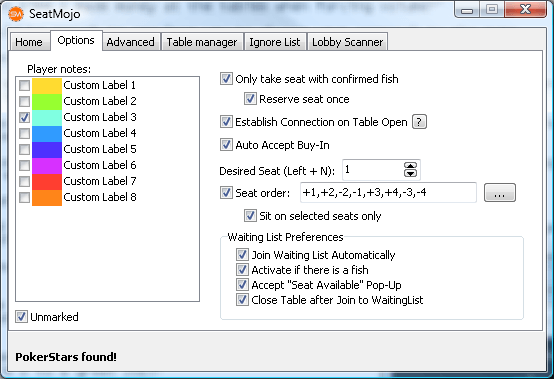554x379 pixels.
Task: Click the magenta Custom Label 6 color swatch
Action: [x=47, y=166]
